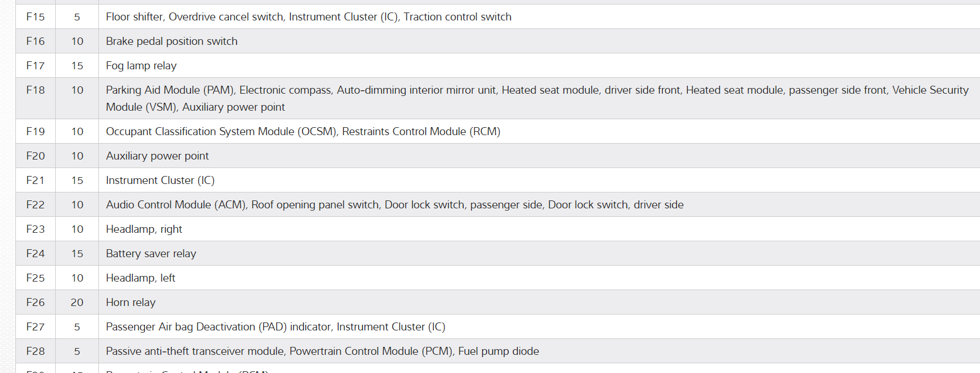
Task: Select the F21 fuse label
Action: click(35, 181)
